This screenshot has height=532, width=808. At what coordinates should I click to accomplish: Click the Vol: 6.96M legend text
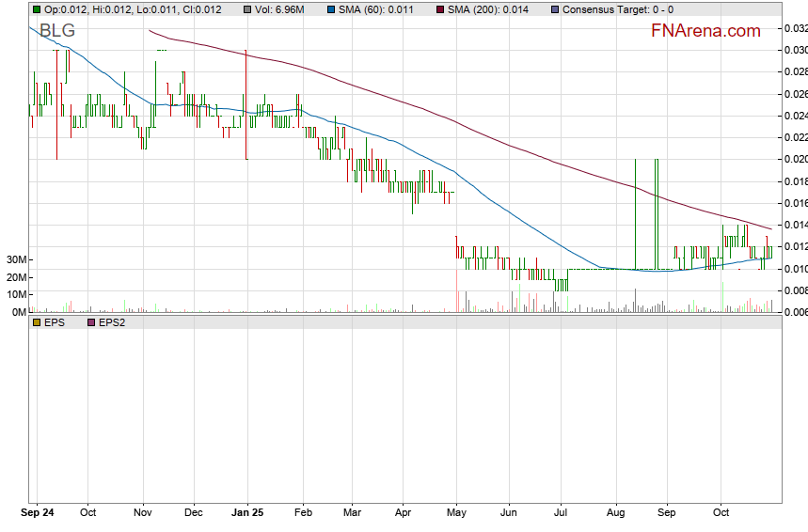pyautogui.click(x=279, y=9)
